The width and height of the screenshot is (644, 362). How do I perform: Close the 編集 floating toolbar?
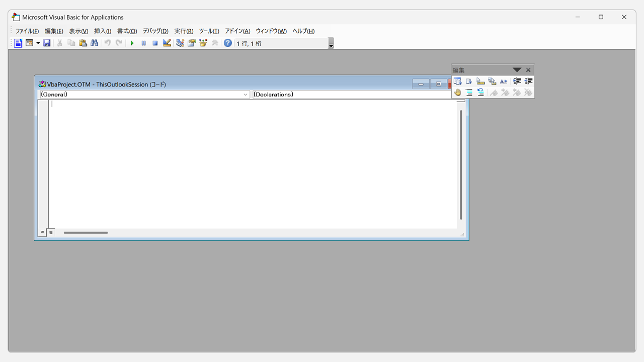[528, 70]
